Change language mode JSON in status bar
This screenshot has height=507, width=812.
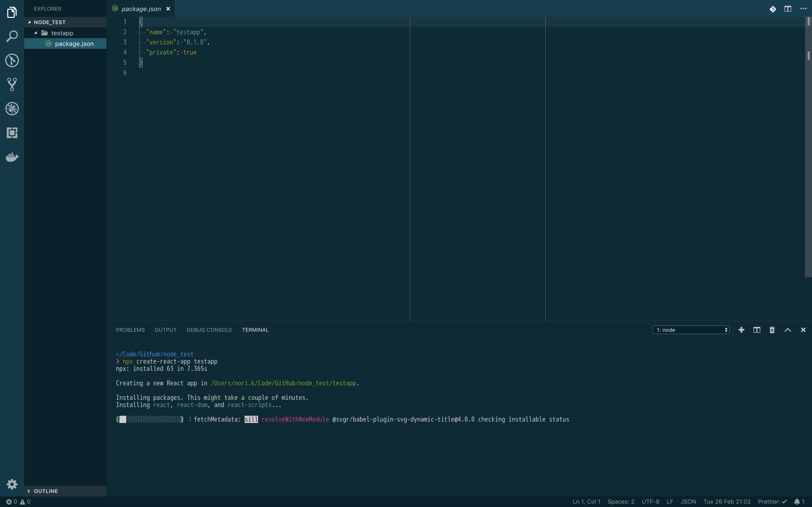pos(688,502)
